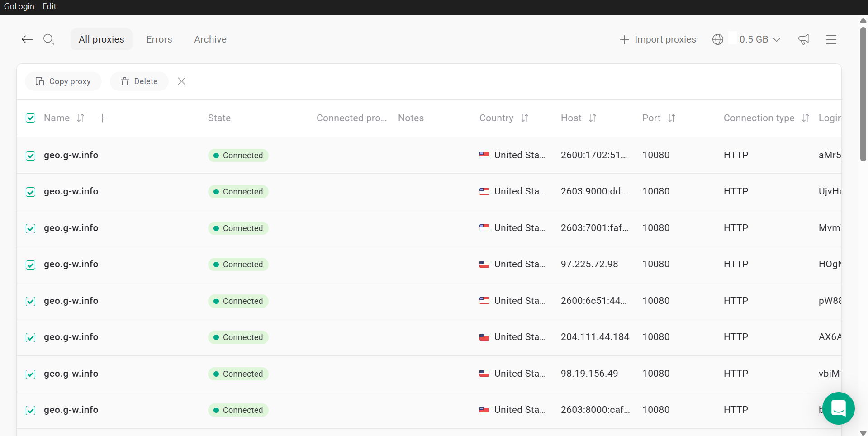Expand the 0.5 GB traffic dropdown
868x436 pixels.
click(760, 39)
